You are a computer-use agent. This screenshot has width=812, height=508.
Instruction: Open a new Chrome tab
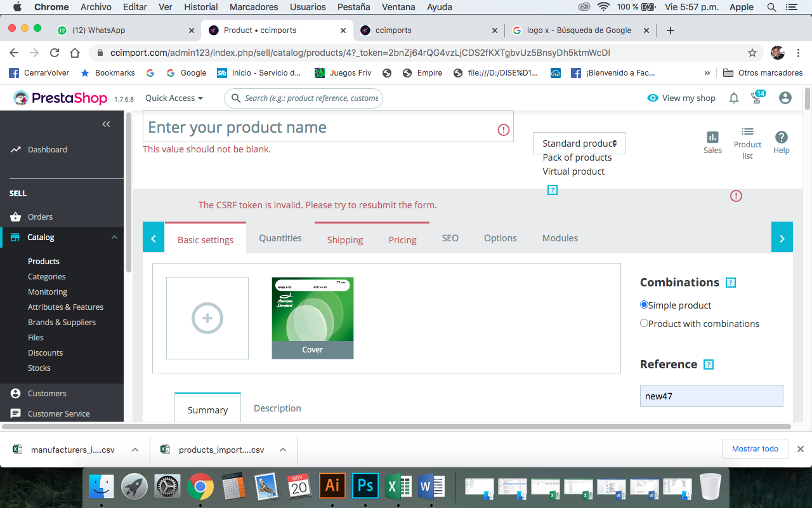tap(671, 30)
